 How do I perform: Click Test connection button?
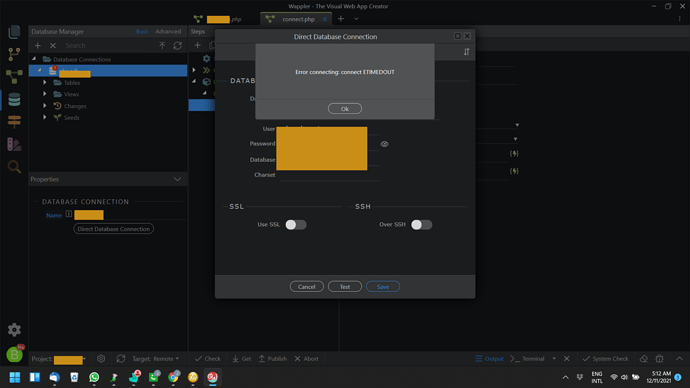pos(345,286)
